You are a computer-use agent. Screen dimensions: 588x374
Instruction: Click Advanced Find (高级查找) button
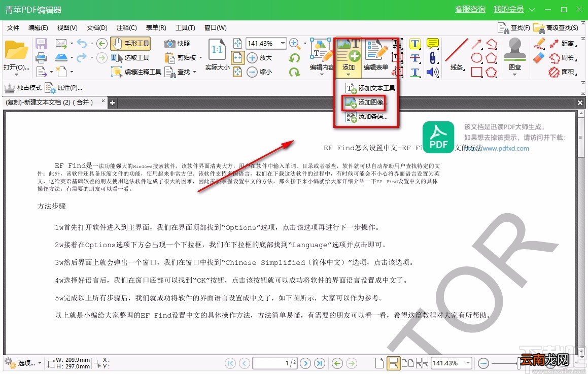[556, 28]
